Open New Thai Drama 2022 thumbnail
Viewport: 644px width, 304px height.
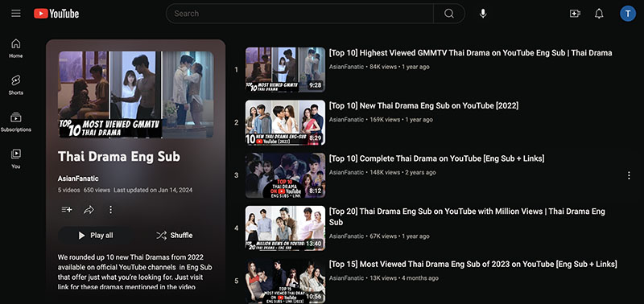285,123
